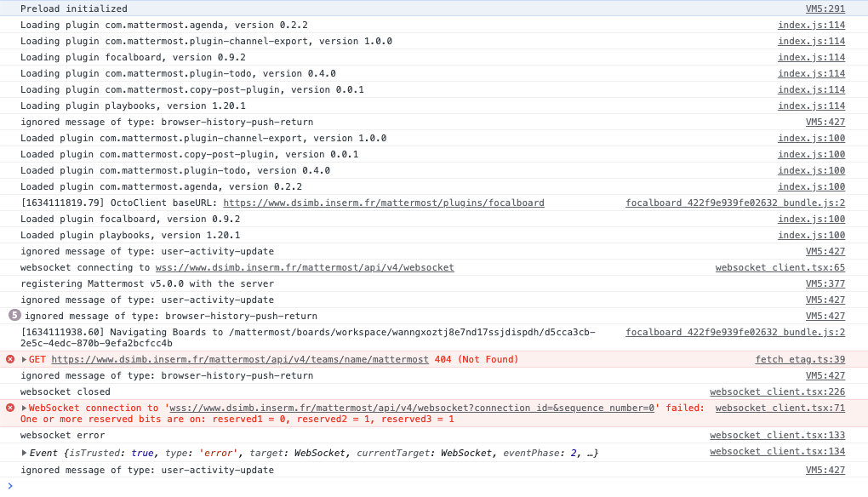
Task: Select the 'Preload initialized' message
Action: pyautogui.click(x=74, y=9)
